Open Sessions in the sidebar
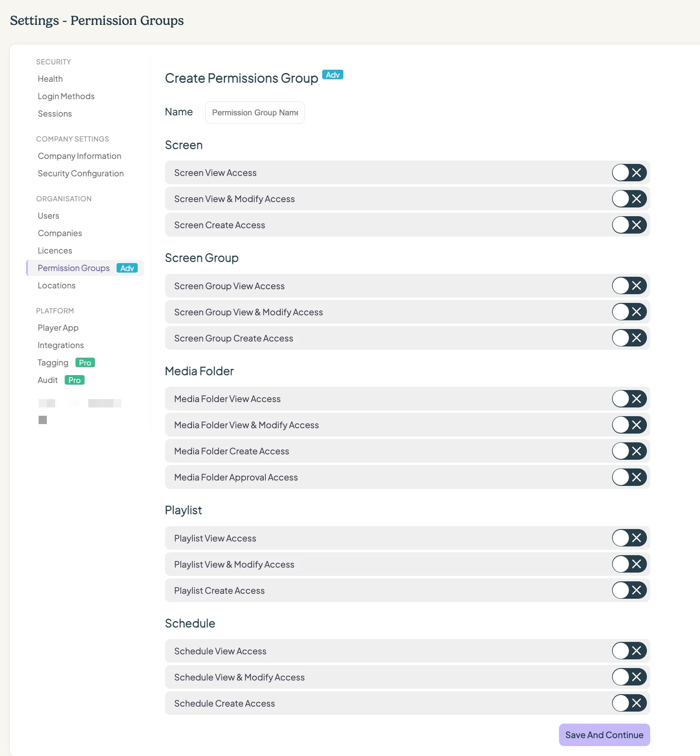 click(55, 114)
